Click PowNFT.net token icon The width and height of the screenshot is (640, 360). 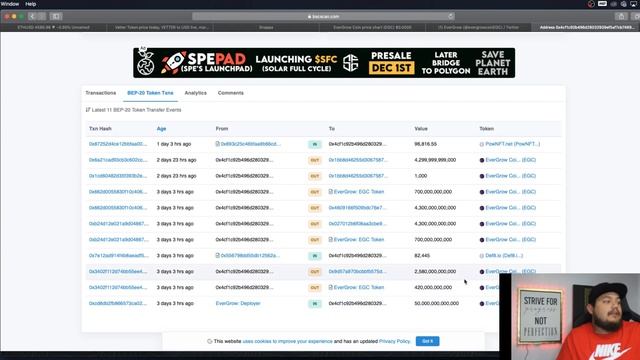point(482,144)
